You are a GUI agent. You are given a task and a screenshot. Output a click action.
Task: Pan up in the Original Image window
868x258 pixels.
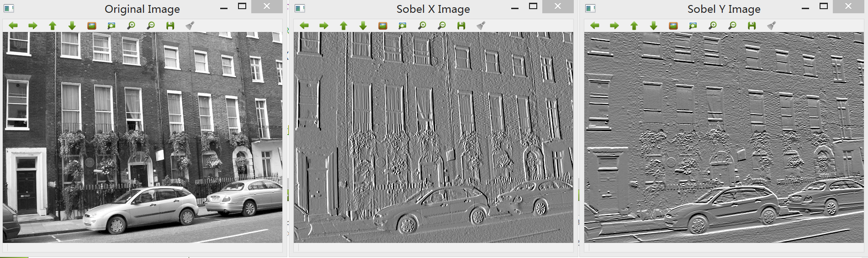pos(53,26)
